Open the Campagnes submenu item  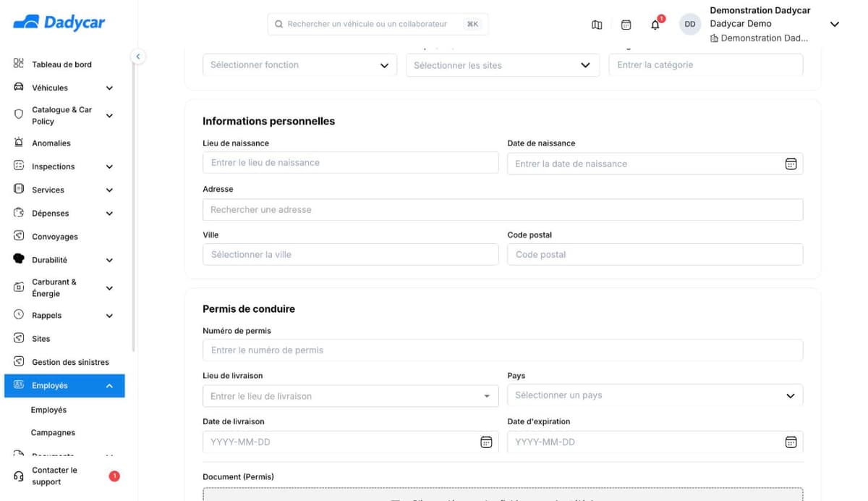coord(53,433)
